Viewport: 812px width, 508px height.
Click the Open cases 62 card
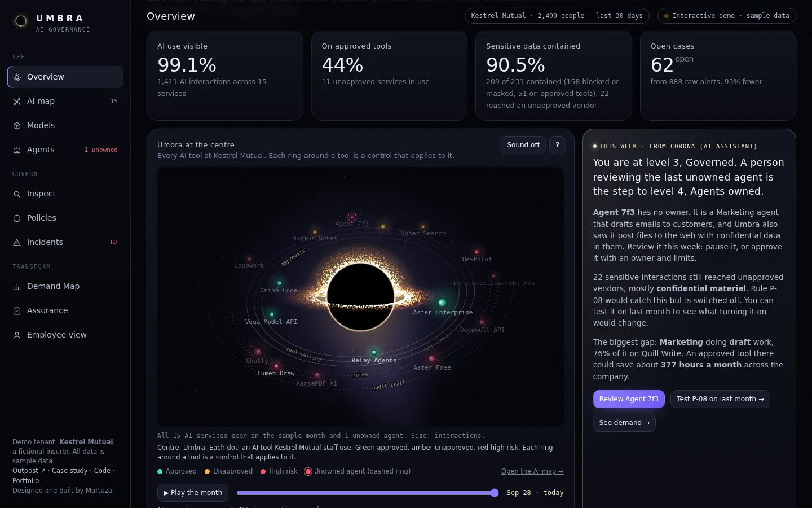point(718,76)
